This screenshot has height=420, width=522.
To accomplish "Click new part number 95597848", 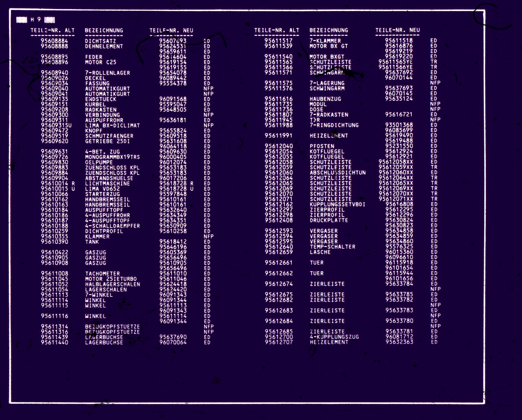I will click(173, 194).
